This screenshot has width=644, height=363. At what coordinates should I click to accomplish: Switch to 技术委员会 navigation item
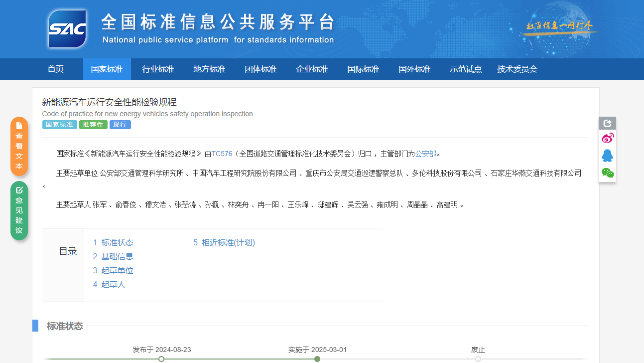(517, 69)
